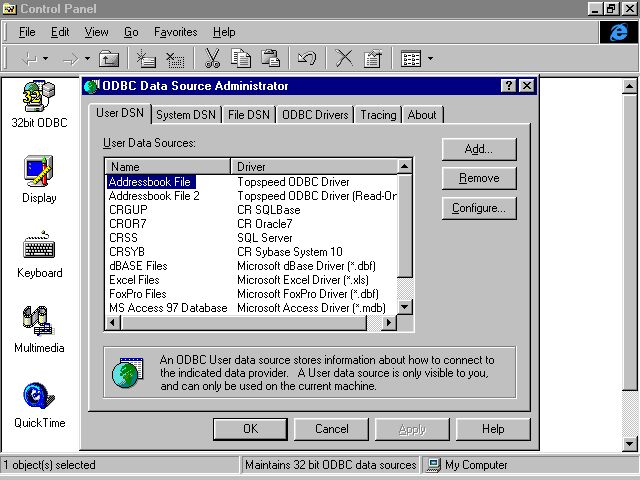This screenshot has height=480, width=640.
Task: Open the Help menu in Control Panel
Action: pos(224,32)
